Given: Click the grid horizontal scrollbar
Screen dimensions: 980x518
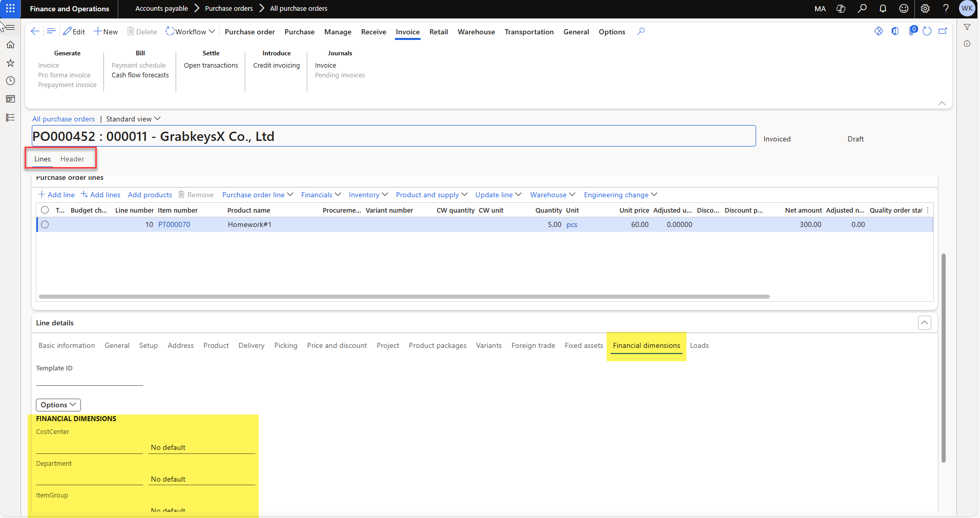Looking at the screenshot, I should 404,297.
